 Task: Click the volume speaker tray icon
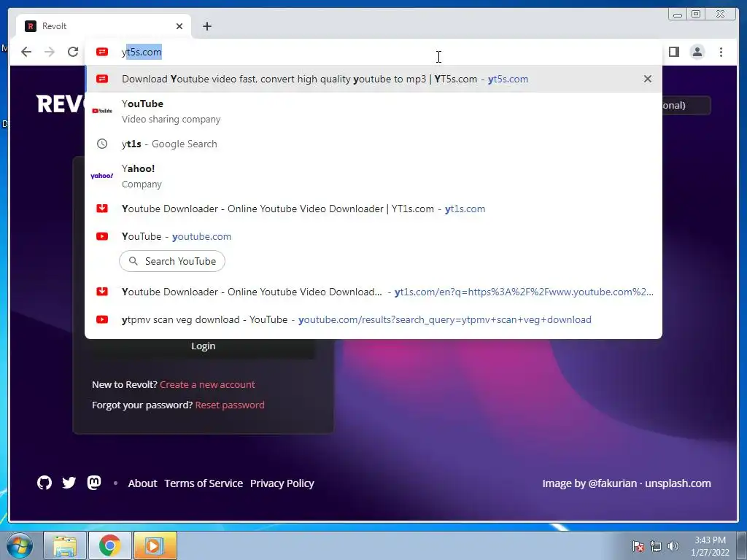coord(673,546)
